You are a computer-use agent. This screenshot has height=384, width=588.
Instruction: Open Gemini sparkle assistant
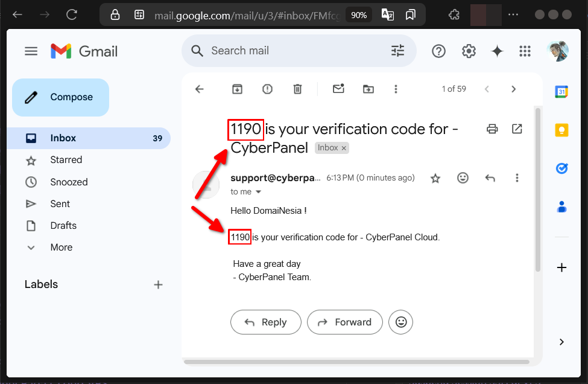coord(498,51)
